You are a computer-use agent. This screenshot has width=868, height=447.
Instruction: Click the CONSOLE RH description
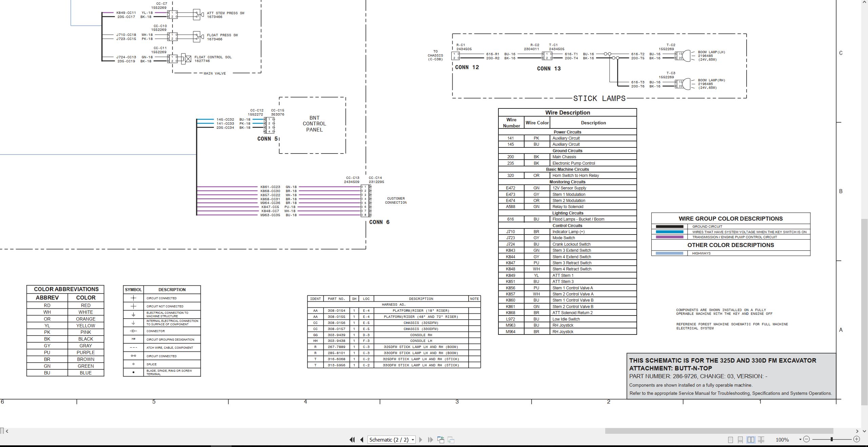pyautogui.click(x=421, y=335)
